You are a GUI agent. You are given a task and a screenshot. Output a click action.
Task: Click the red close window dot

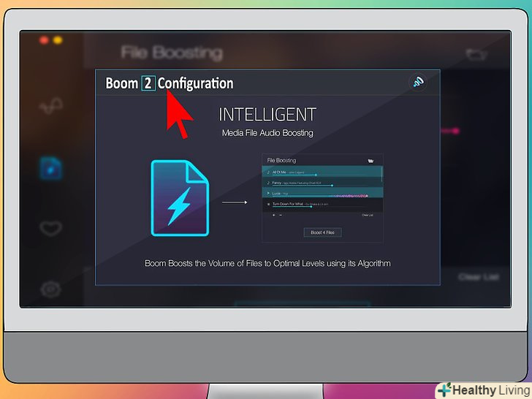pyautogui.click(x=44, y=40)
